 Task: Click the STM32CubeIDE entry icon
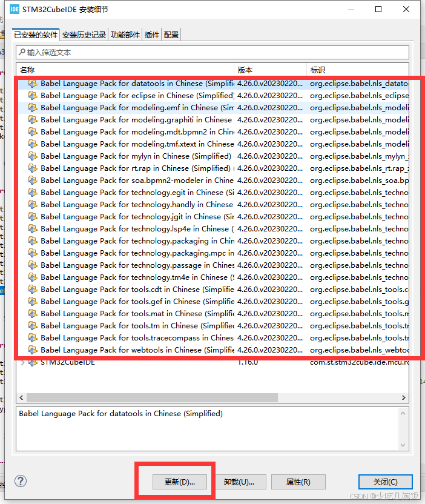pyautogui.click(x=33, y=362)
